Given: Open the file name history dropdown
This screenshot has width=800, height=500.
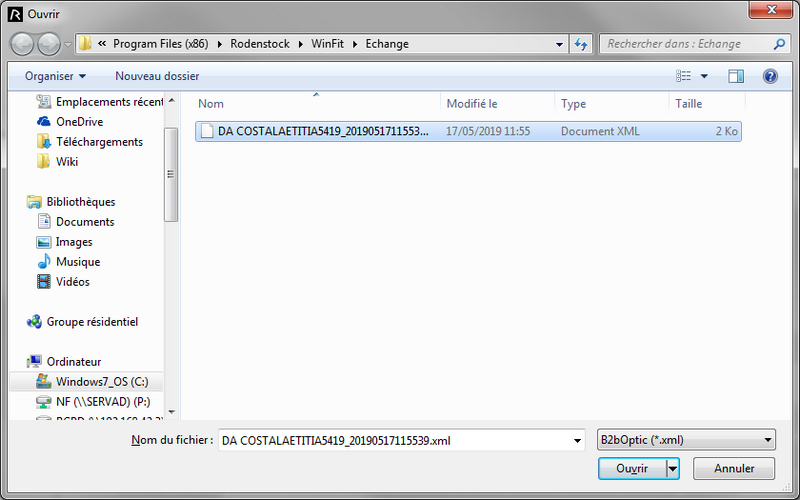Looking at the screenshot, I should [577, 441].
